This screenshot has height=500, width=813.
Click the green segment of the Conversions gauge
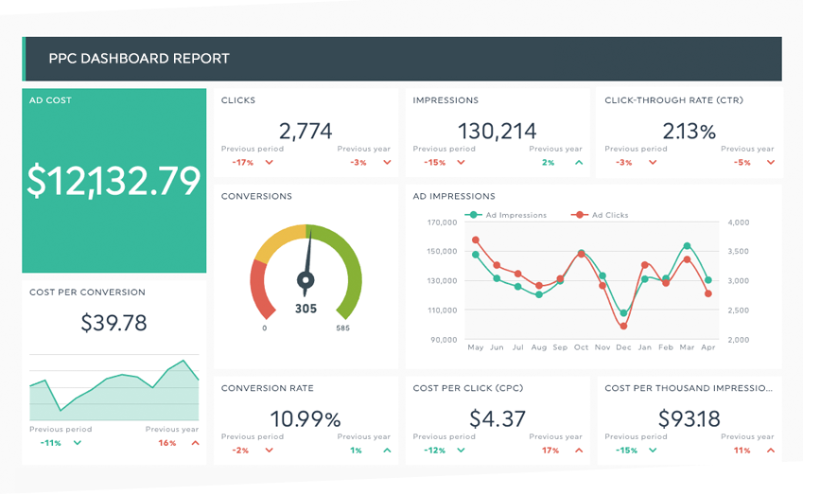coord(345,272)
